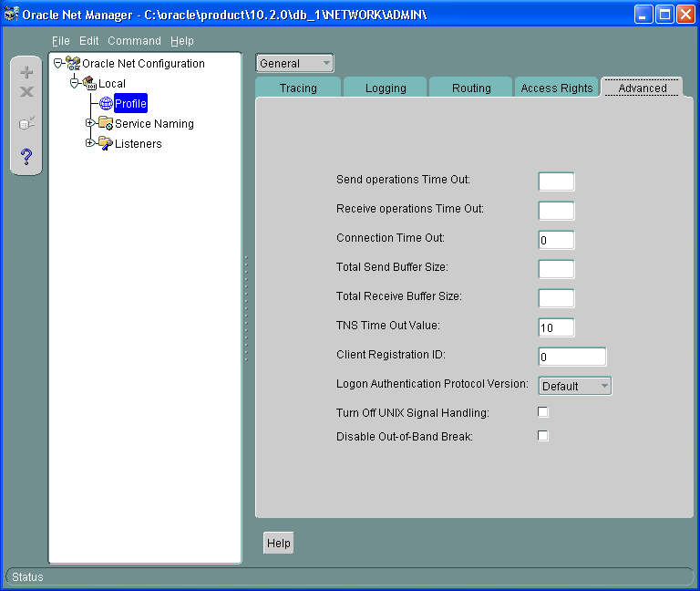Click the Connection Time Out field
This screenshot has height=591, width=700.
coord(556,240)
